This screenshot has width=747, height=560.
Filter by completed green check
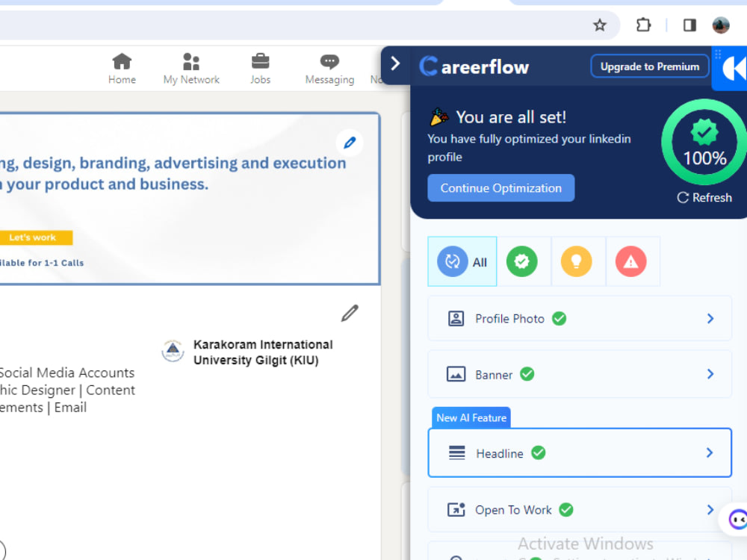(x=521, y=261)
